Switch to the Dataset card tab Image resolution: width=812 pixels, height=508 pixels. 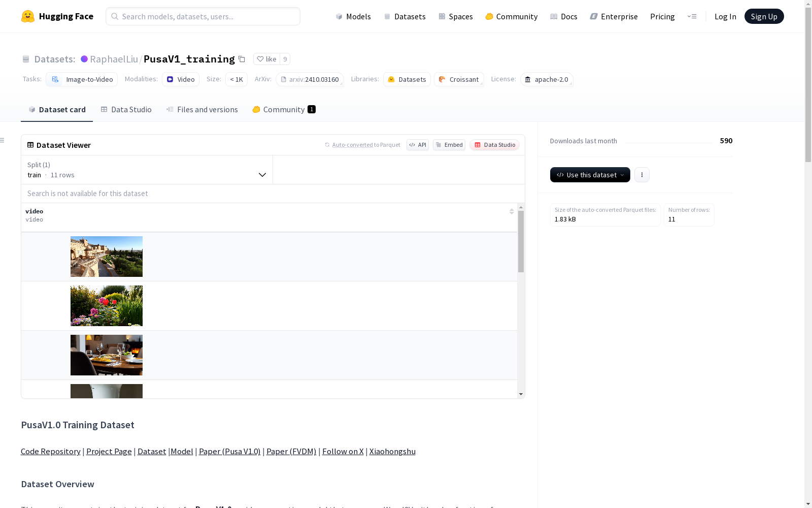click(x=57, y=109)
